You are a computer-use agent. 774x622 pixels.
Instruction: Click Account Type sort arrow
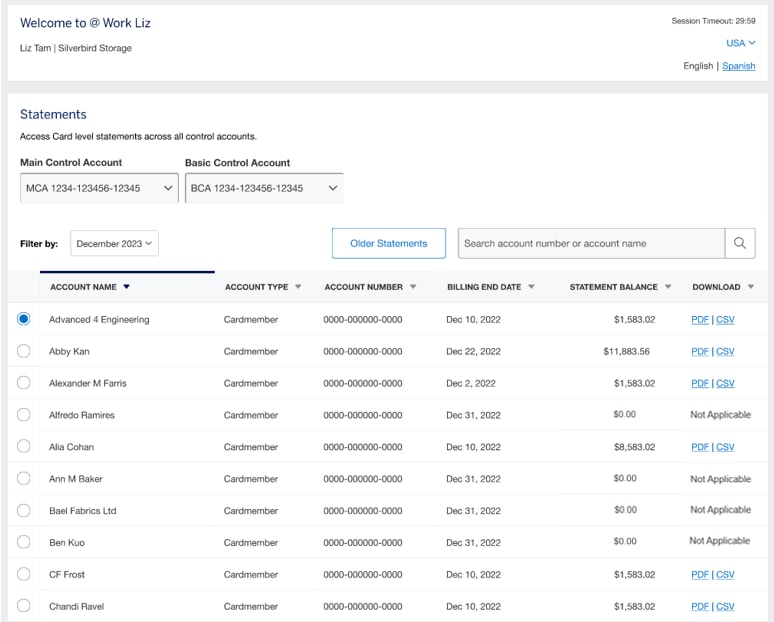pyautogui.click(x=298, y=287)
